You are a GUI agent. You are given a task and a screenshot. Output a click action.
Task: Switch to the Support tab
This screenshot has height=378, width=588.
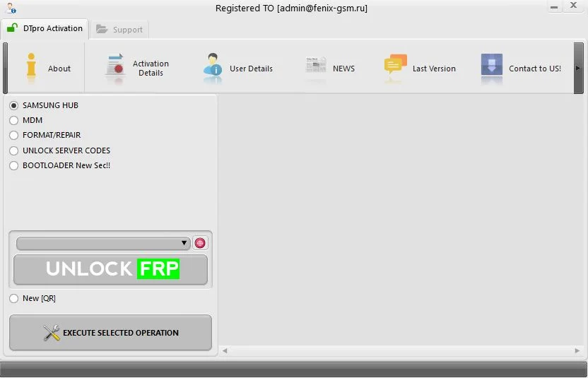(119, 29)
